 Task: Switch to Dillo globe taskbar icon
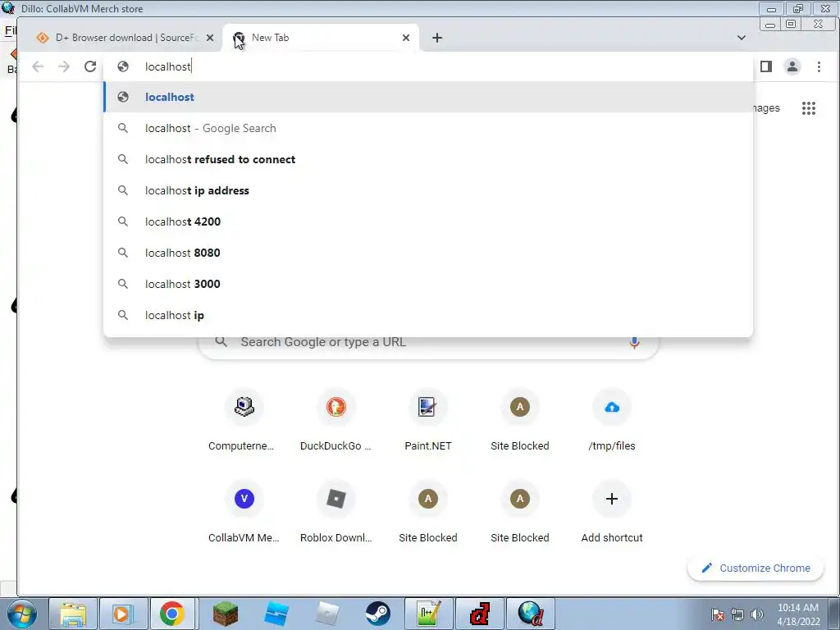pyautogui.click(x=531, y=614)
